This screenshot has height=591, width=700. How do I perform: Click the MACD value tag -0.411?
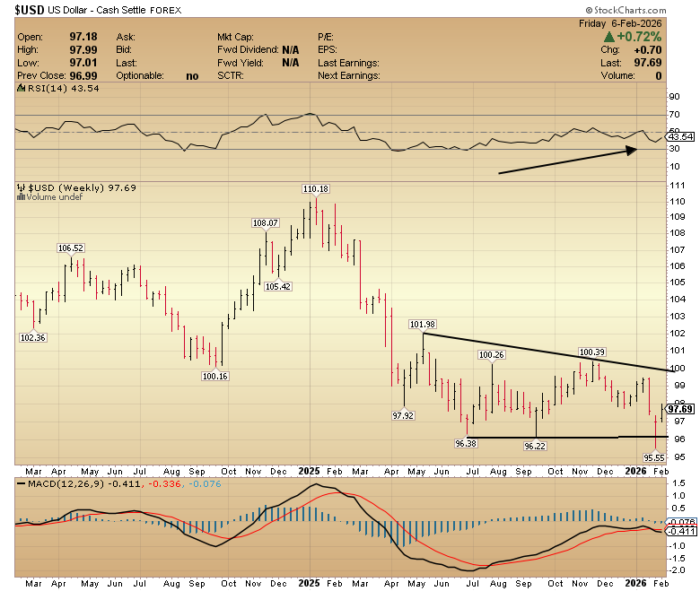681,531
